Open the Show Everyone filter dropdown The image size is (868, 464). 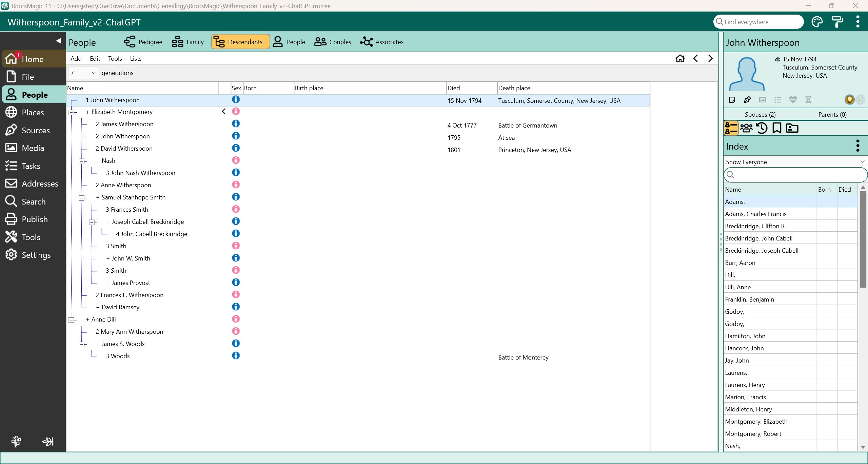click(795, 162)
